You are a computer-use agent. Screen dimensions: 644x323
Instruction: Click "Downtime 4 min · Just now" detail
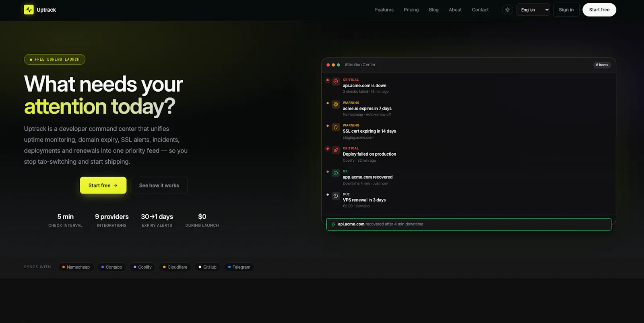(365, 183)
